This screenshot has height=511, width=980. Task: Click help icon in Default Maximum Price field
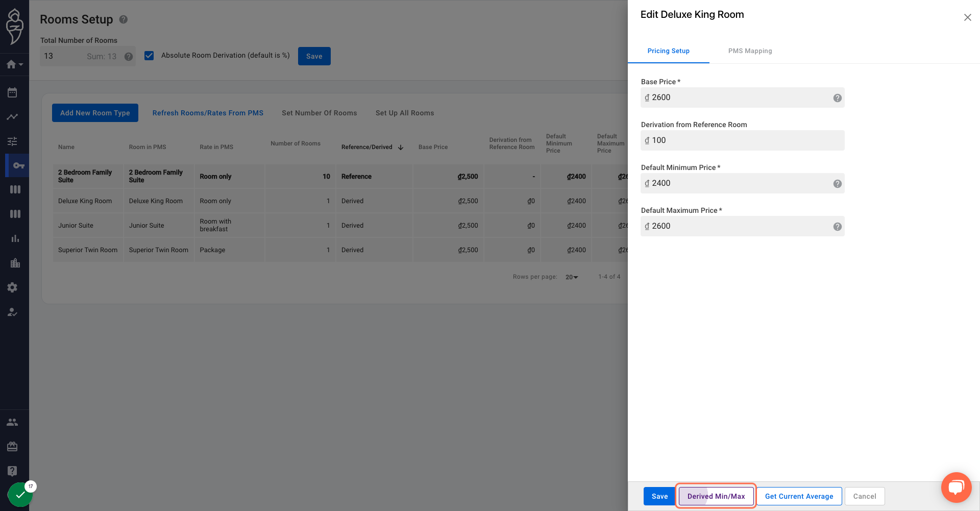pos(838,227)
